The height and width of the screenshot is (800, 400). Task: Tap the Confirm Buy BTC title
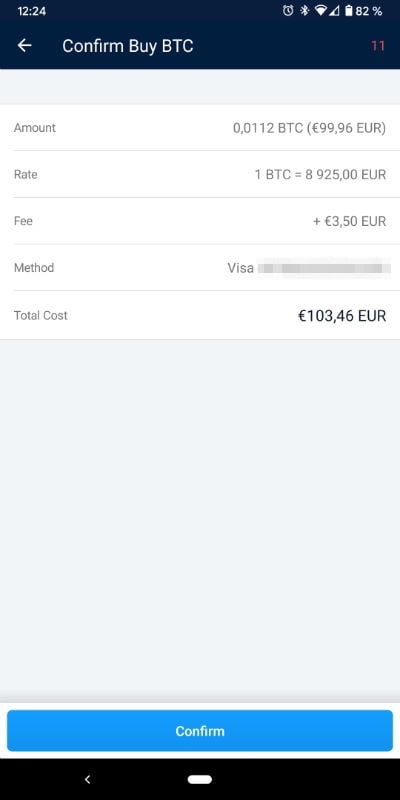tap(128, 46)
